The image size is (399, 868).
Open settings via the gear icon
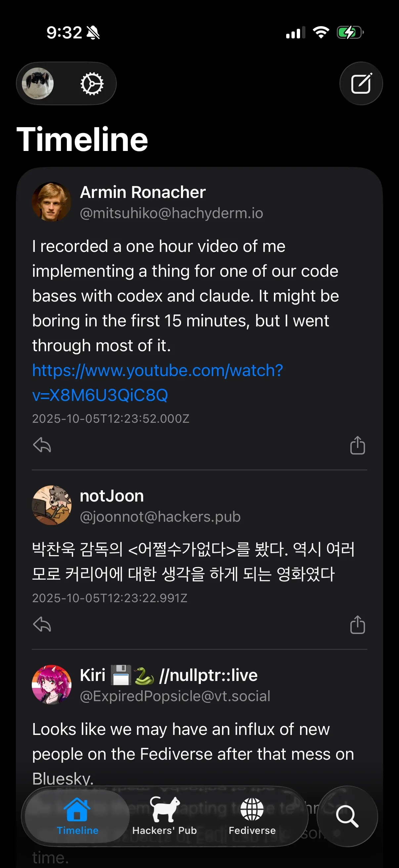92,83
